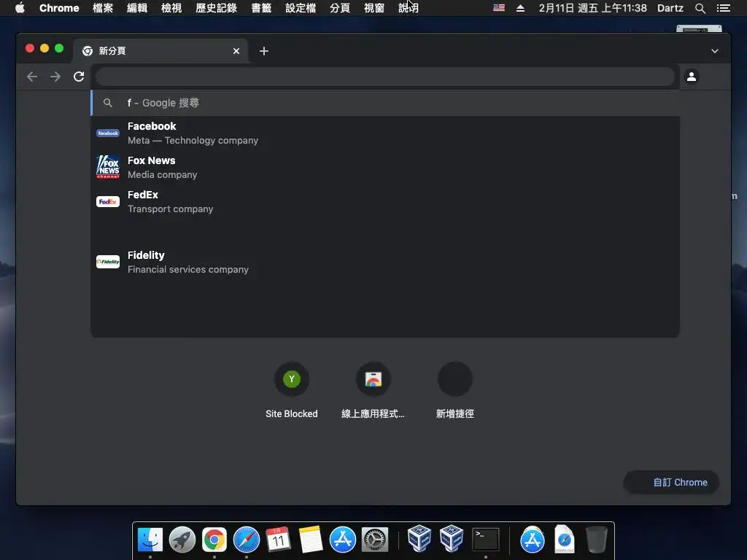This screenshot has height=560, width=747.
Task: Select 'FedEx' suggestion text
Action: [x=143, y=195]
